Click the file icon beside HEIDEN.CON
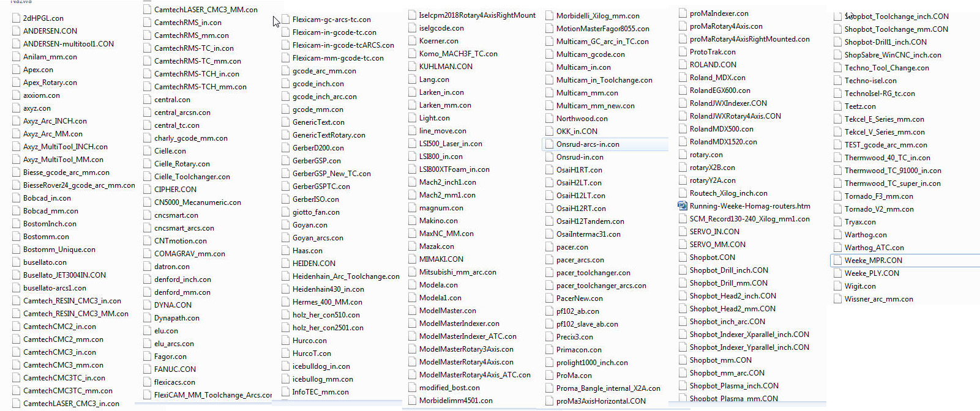The height and width of the screenshot is (411, 980). click(x=286, y=264)
